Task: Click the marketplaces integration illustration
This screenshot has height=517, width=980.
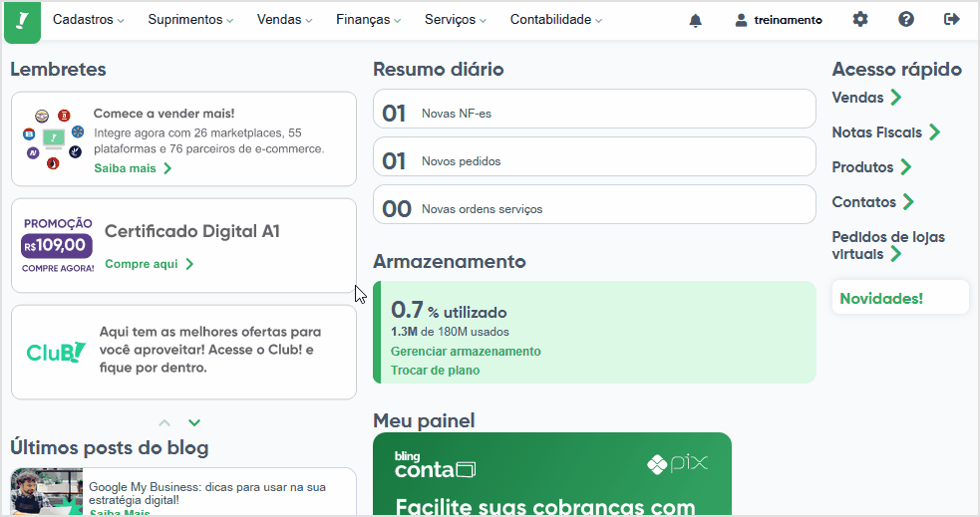Action: pyautogui.click(x=53, y=138)
